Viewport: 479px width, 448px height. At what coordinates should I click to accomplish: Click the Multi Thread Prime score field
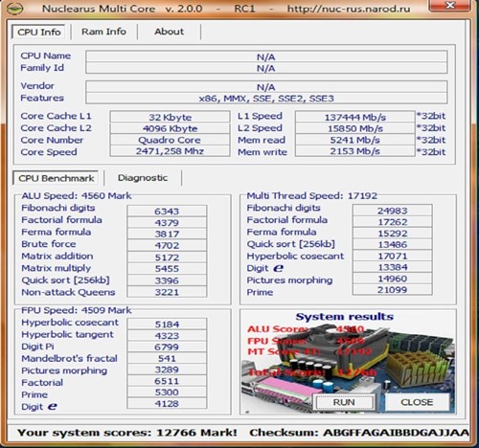393,289
